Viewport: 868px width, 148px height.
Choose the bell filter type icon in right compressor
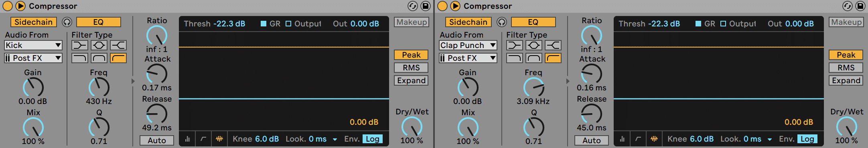click(x=534, y=45)
